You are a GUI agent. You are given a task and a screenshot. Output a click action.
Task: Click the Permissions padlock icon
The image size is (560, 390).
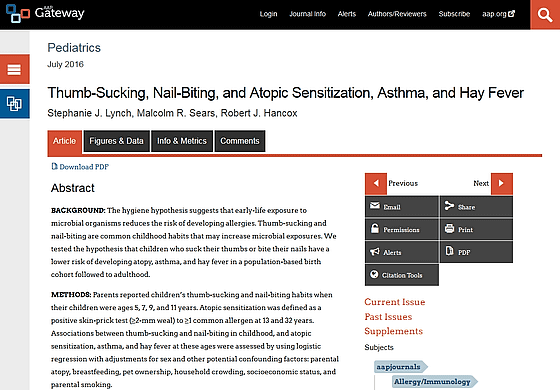375,229
